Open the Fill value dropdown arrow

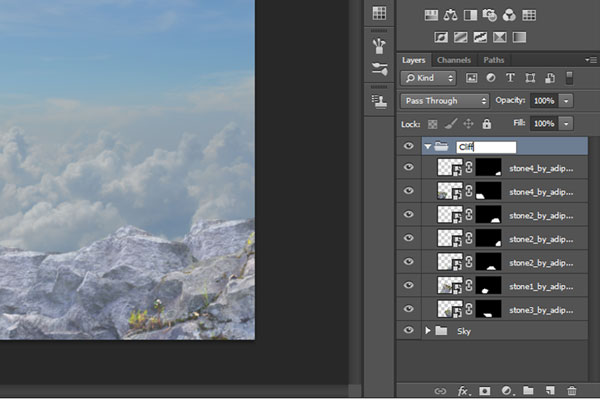(567, 123)
